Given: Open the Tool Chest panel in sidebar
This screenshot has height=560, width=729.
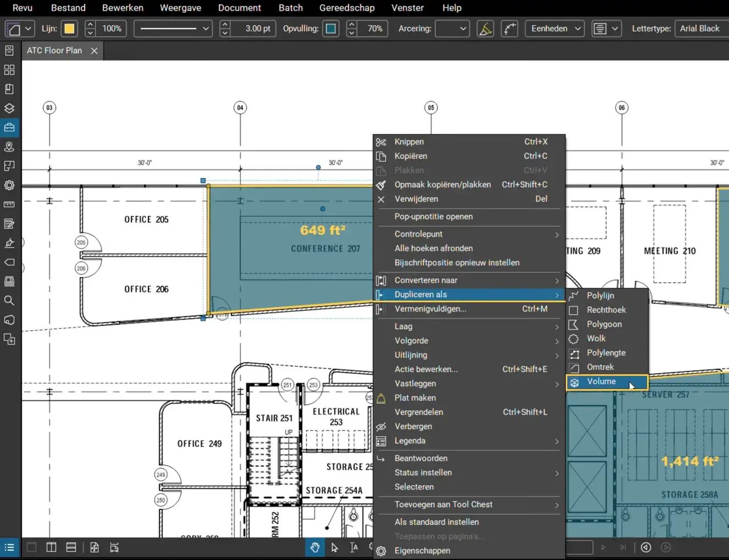Looking at the screenshot, I should [9, 127].
